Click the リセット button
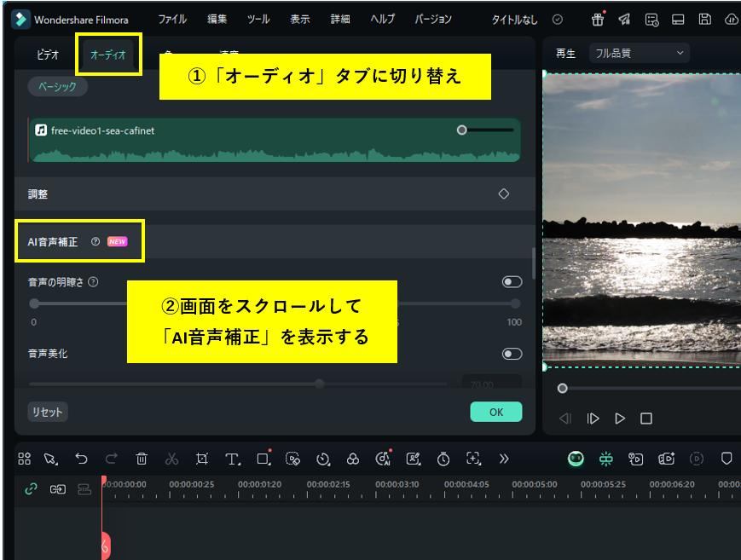The height and width of the screenshot is (560, 741). coord(47,411)
